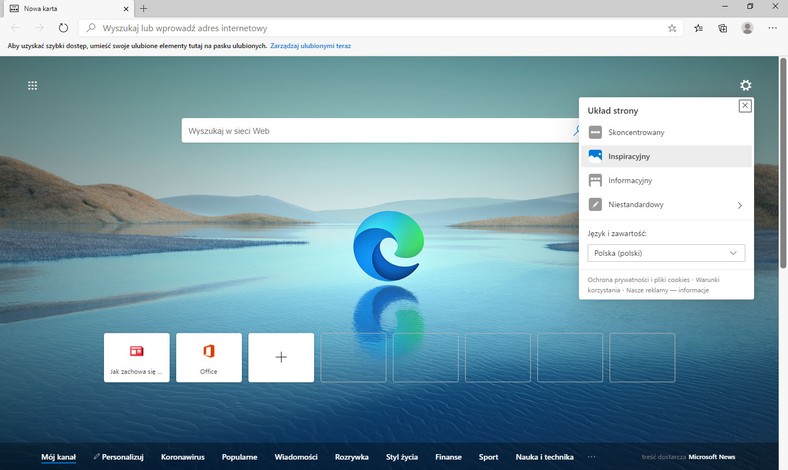Open the app launcher grid icon
The image size is (788, 470).
[33, 85]
